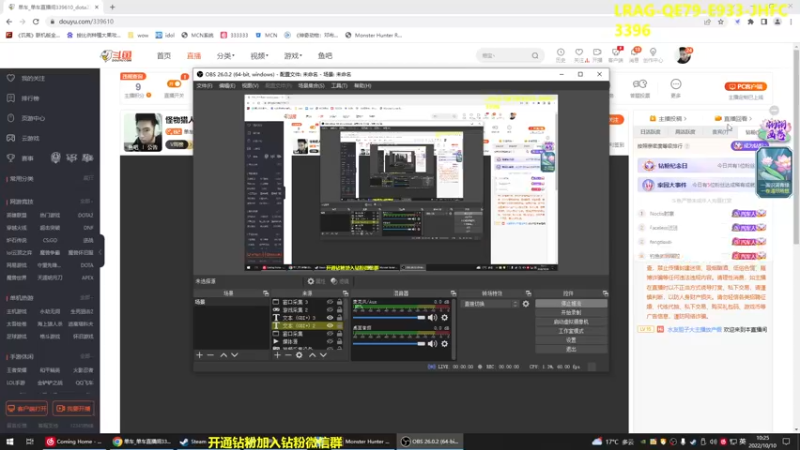The height and width of the screenshot is (450, 800).
Task: Move selected source up in Sources panel
Action: point(312,355)
